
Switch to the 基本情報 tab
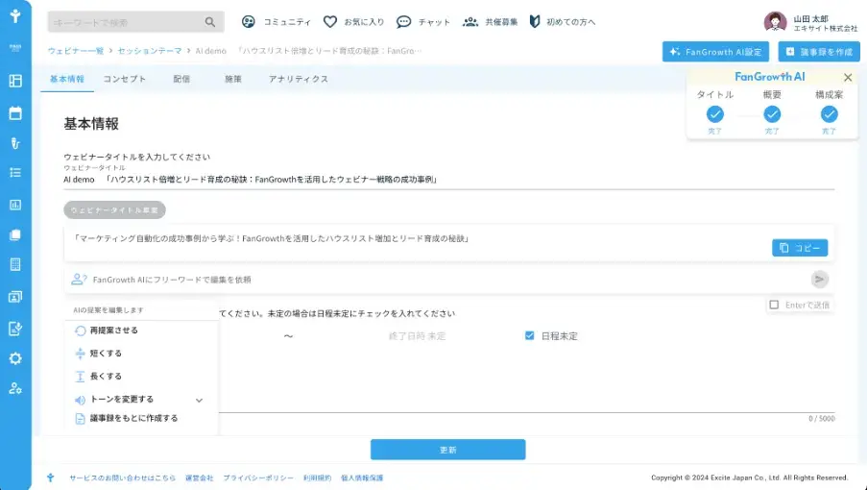(67, 79)
